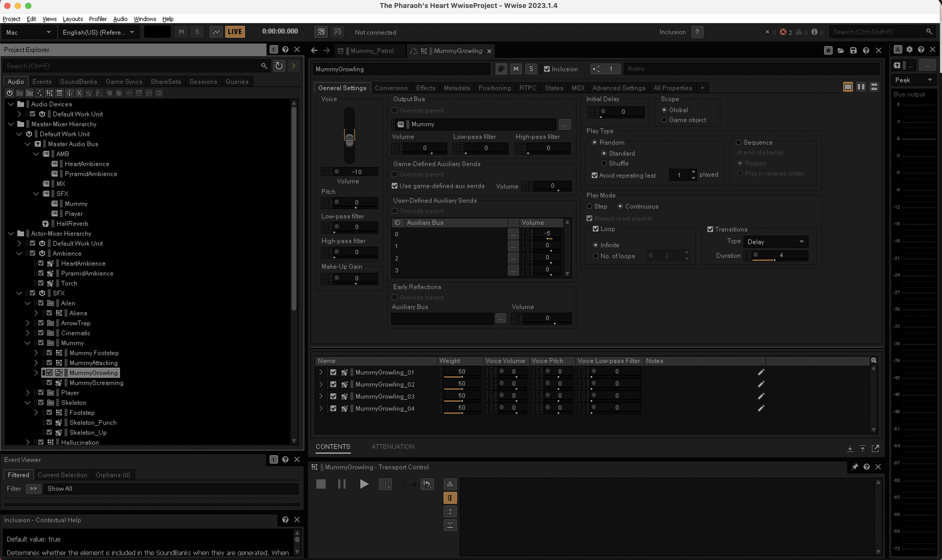Edit MummyGrowling_01 with the pencil icon
The image size is (942, 560).
tap(761, 372)
